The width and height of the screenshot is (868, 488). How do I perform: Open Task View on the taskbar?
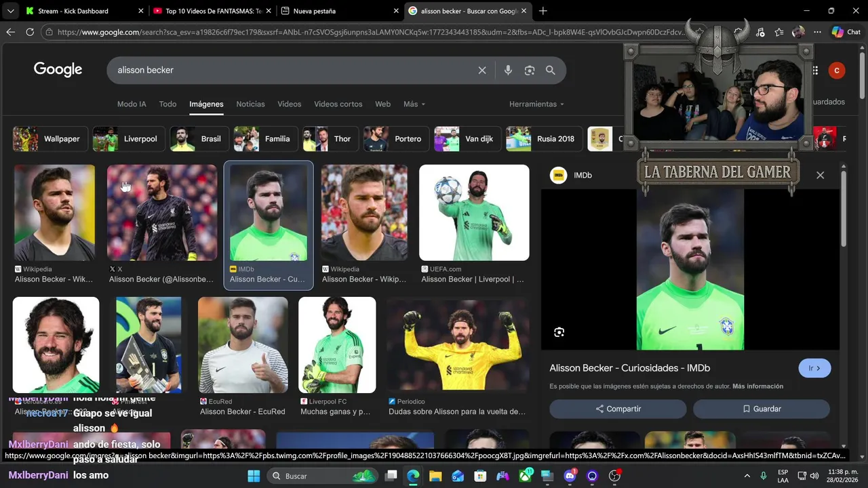pos(391,476)
